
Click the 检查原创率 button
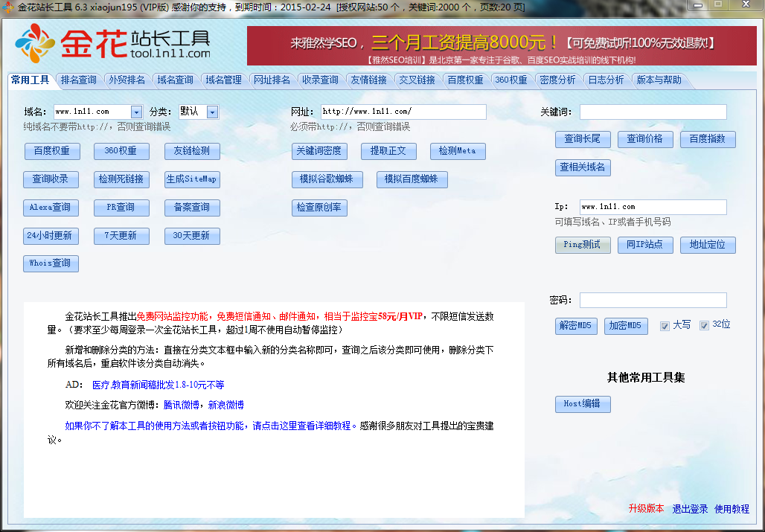coord(319,208)
